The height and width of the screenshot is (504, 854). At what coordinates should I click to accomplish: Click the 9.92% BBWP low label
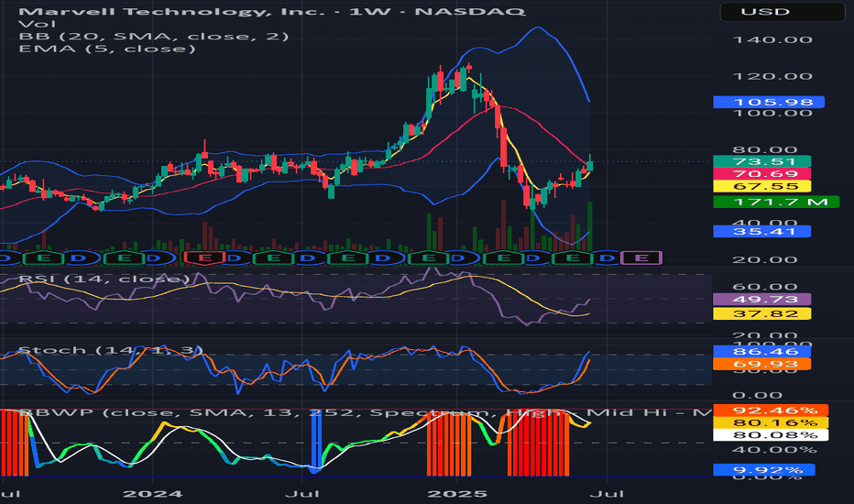(x=764, y=470)
